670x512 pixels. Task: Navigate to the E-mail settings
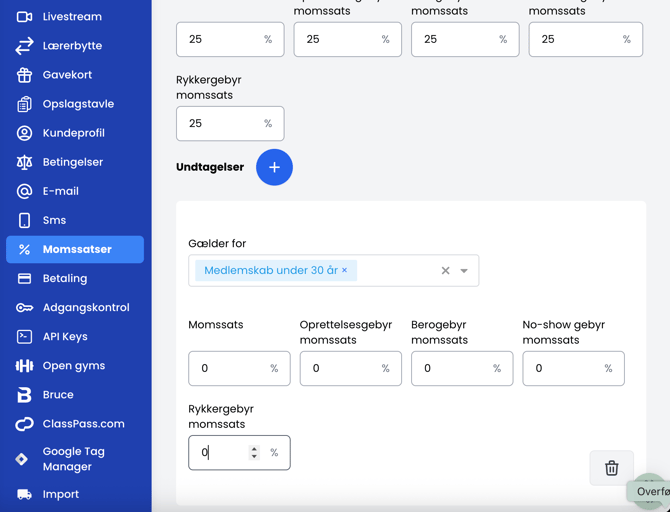point(60,191)
